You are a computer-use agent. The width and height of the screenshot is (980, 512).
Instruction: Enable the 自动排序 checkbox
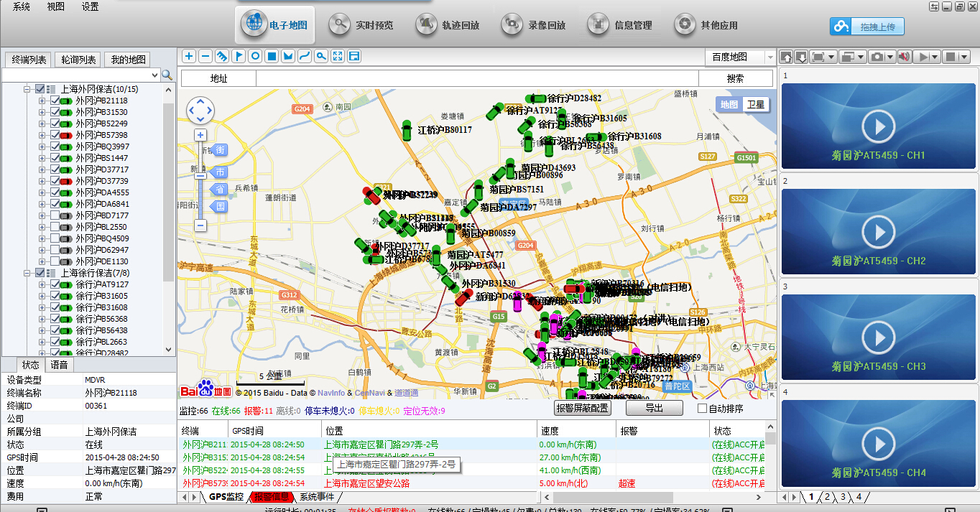click(703, 409)
